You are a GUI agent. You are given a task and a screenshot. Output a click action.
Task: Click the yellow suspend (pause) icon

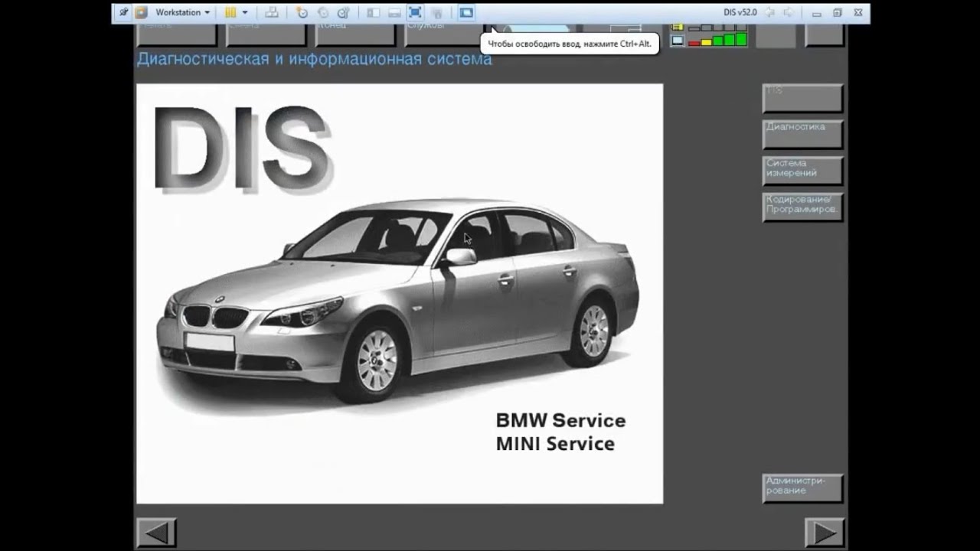[230, 12]
